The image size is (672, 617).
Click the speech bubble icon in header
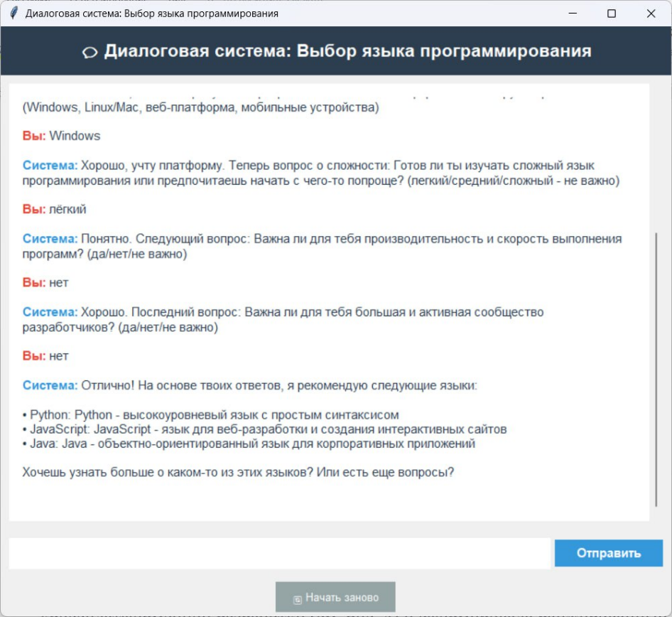coord(90,53)
